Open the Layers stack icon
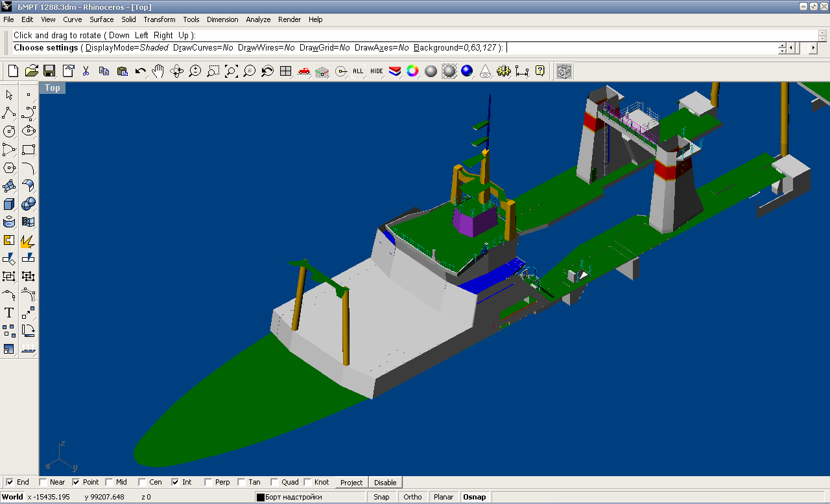The image size is (830, 504). tap(394, 71)
